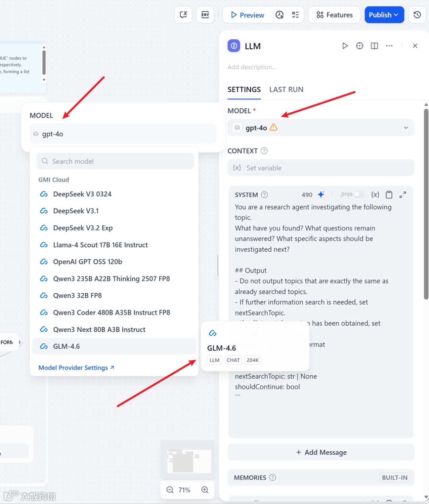Select DeepSeek V3.1 model
The height and width of the screenshot is (504, 429).
(114, 211)
